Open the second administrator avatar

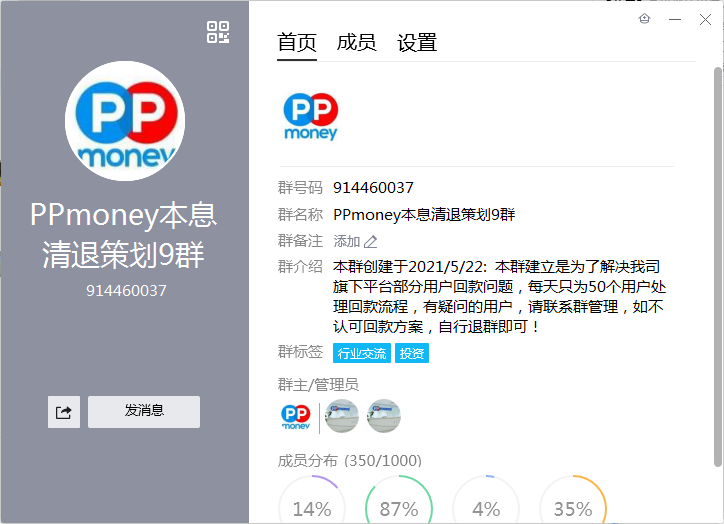(384, 416)
